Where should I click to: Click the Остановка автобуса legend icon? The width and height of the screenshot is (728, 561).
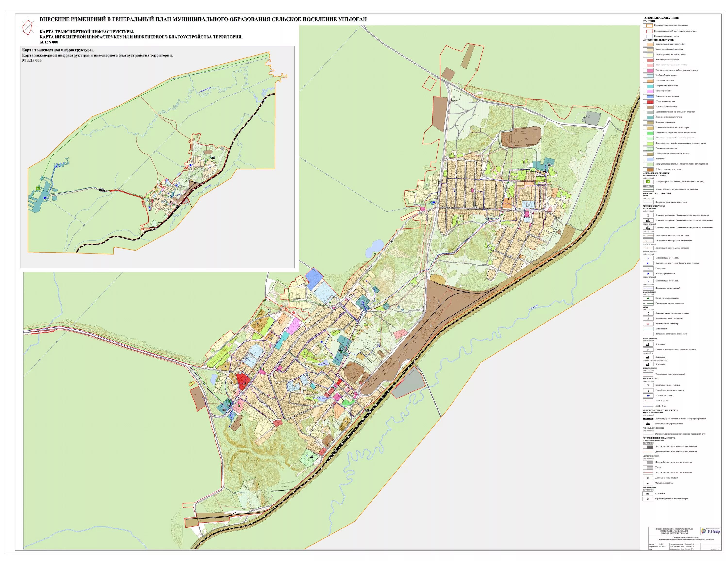coord(648,483)
